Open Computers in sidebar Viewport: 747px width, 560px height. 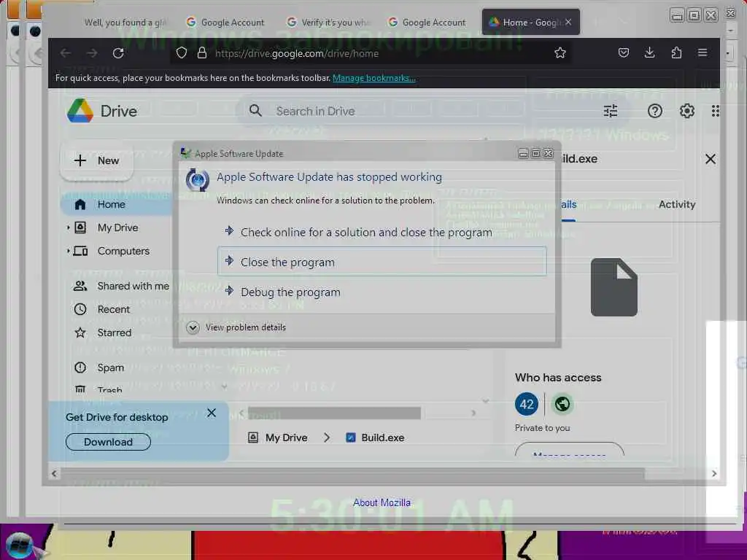click(x=123, y=251)
